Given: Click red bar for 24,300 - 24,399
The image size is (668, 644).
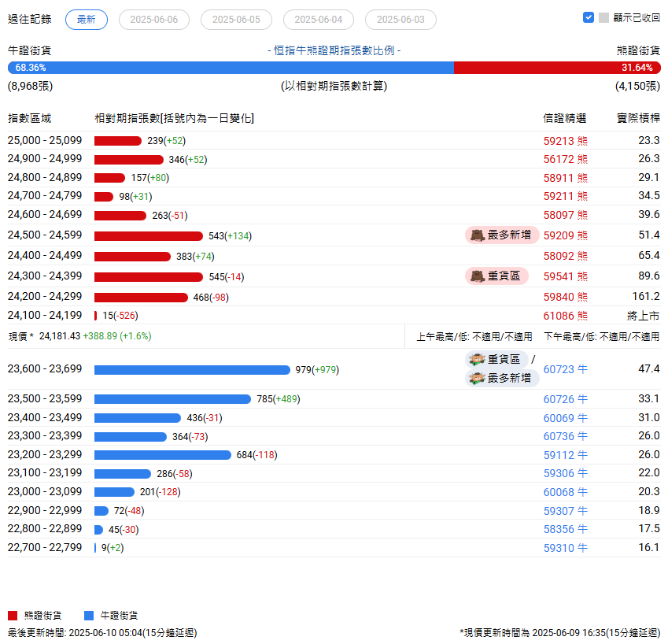Looking at the screenshot, I should (x=148, y=277).
